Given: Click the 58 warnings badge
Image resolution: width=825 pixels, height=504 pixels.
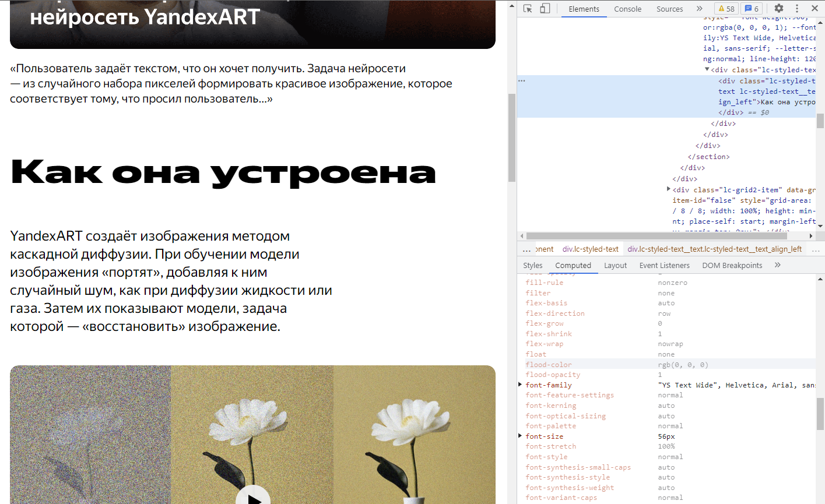Looking at the screenshot, I should tap(726, 9).
